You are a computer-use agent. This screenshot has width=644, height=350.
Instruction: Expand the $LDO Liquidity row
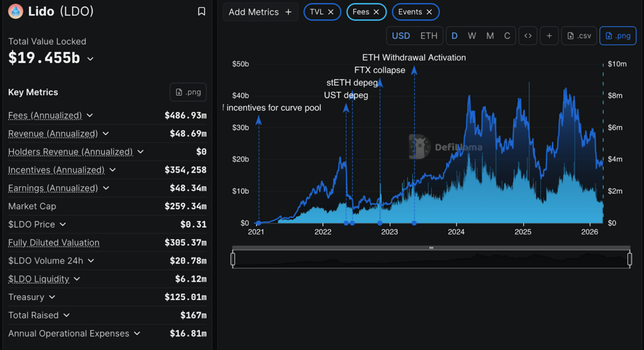pos(77,279)
